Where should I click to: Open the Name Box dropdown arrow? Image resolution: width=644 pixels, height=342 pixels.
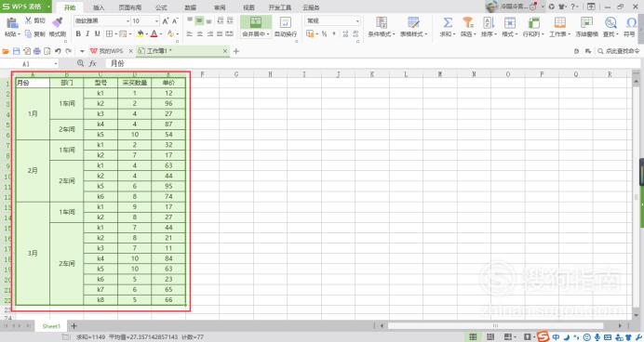(x=56, y=64)
